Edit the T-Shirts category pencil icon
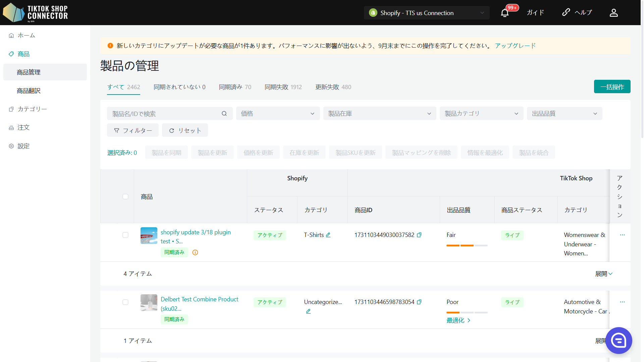This screenshot has height=362, width=644. (x=328, y=235)
